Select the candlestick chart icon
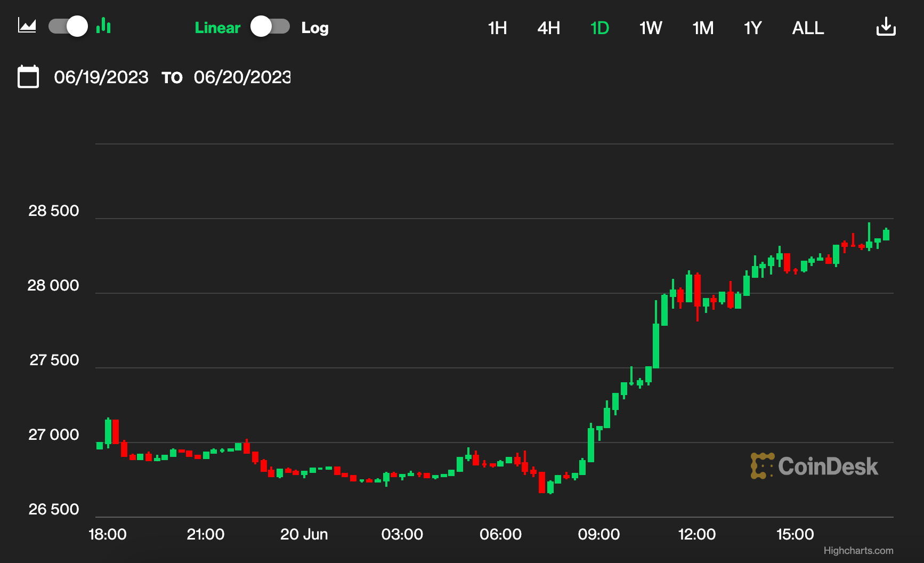Viewport: 924px width, 563px height. tap(103, 25)
